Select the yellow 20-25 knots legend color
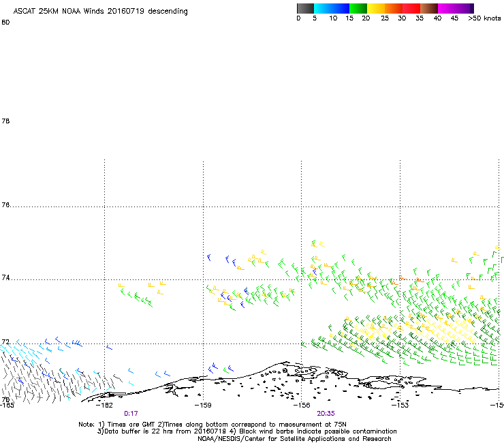The image size is (504, 443). (x=376, y=8)
